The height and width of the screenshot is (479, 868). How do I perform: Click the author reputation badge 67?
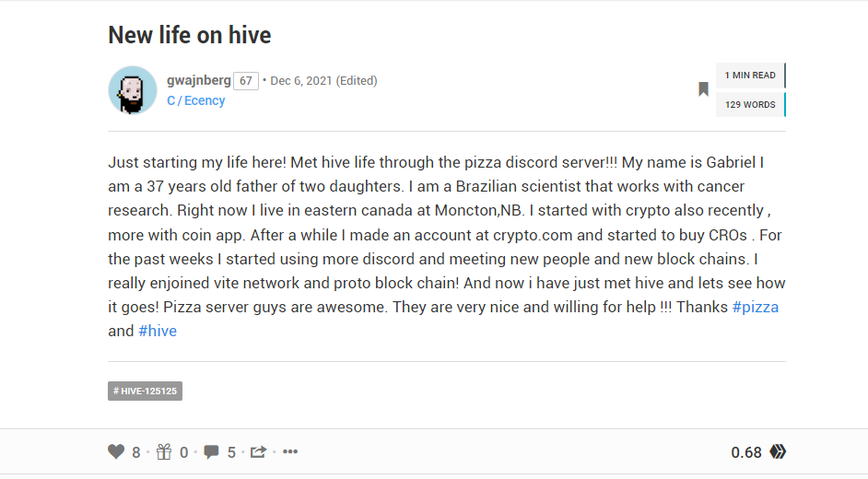pyautogui.click(x=246, y=81)
